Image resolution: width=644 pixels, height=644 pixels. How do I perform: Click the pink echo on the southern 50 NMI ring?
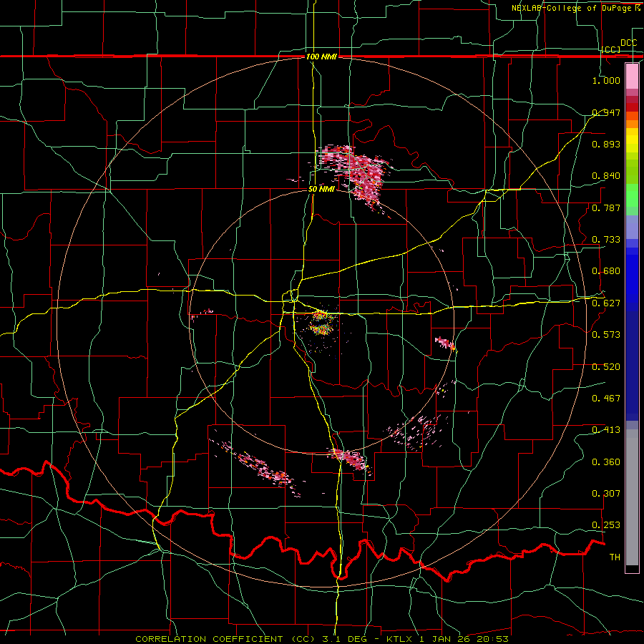[351, 460]
